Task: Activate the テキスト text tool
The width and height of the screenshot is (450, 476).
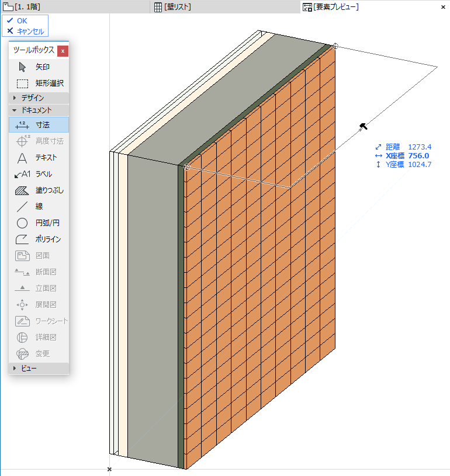Action: (x=39, y=158)
